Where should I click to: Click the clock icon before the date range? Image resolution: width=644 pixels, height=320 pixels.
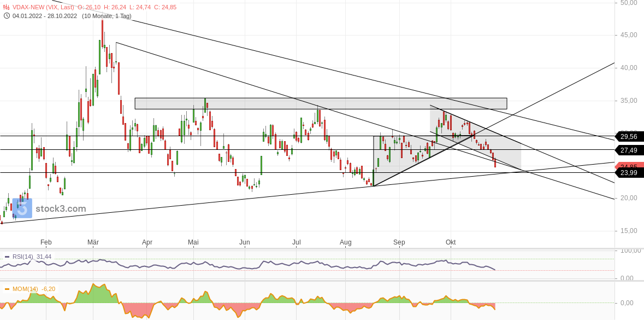(x=7, y=16)
